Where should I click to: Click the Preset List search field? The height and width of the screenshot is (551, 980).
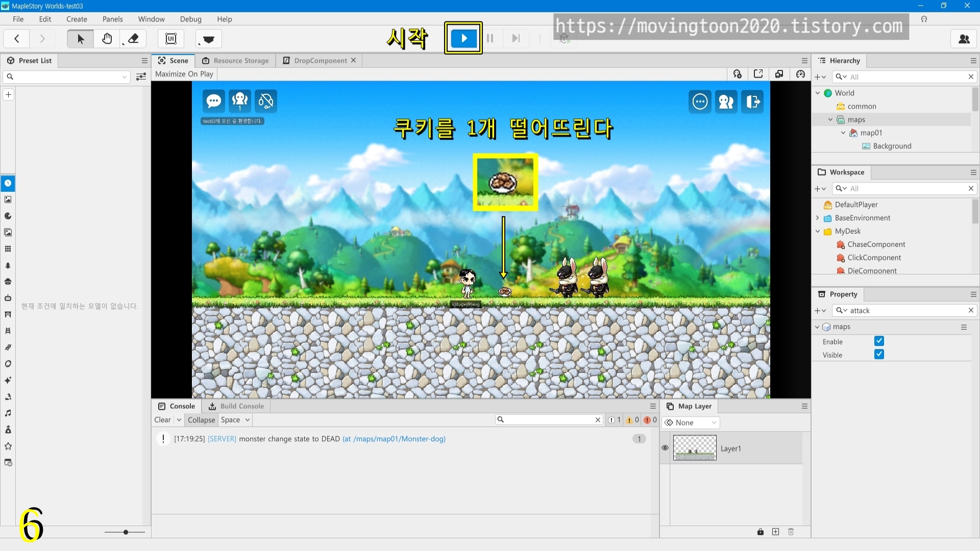[x=66, y=77]
